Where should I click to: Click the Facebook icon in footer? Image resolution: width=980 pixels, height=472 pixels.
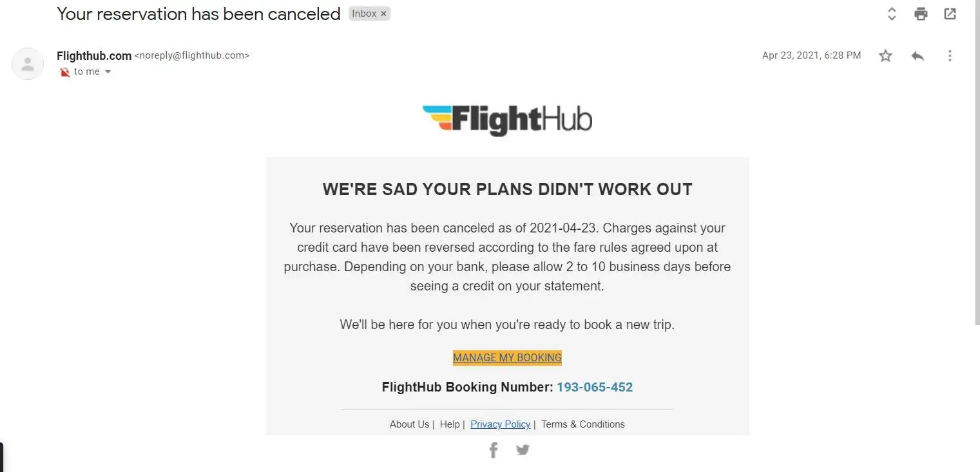tap(494, 450)
